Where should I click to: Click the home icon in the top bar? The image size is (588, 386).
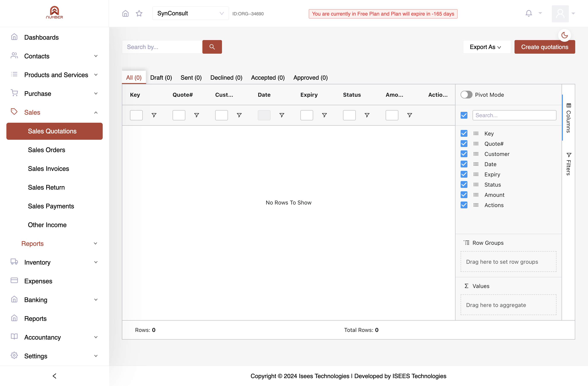click(x=125, y=13)
